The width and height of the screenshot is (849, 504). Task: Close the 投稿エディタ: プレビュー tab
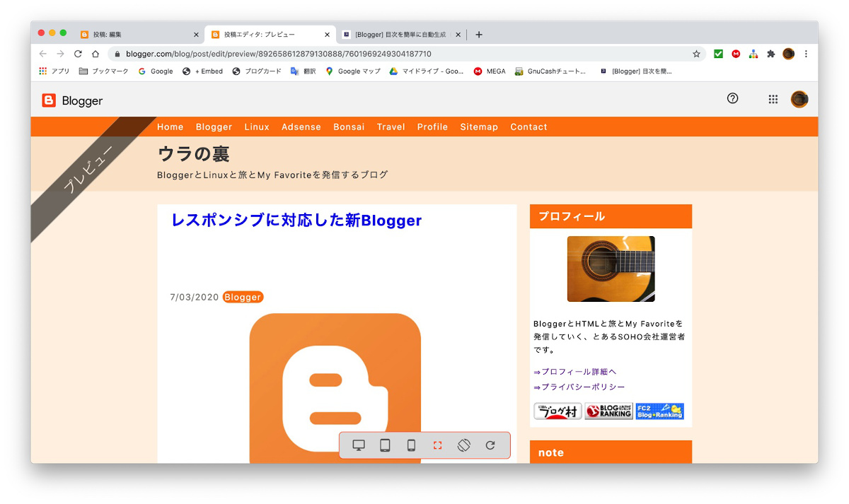pyautogui.click(x=327, y=34)
